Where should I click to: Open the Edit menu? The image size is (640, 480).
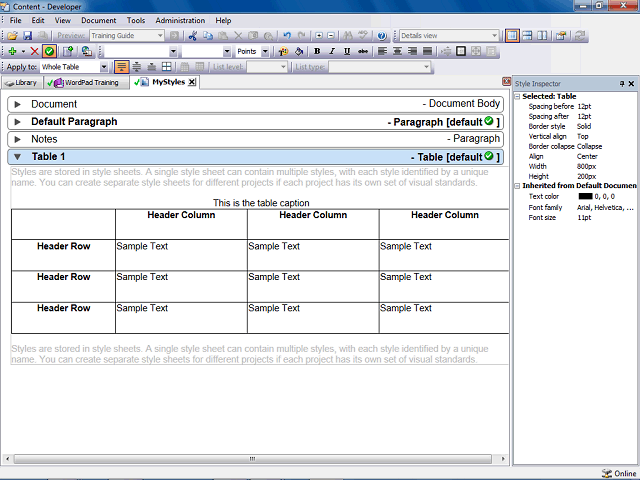point(38,20)
